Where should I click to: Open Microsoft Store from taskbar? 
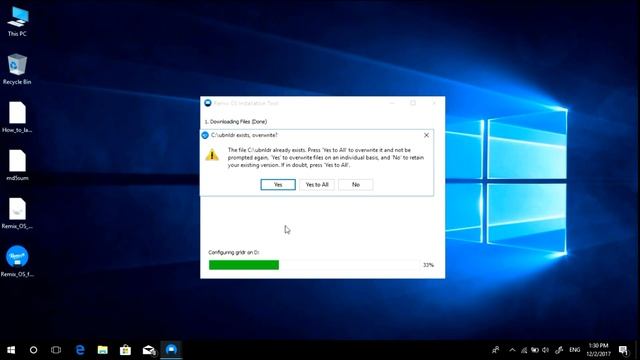(x=125, y=350)
